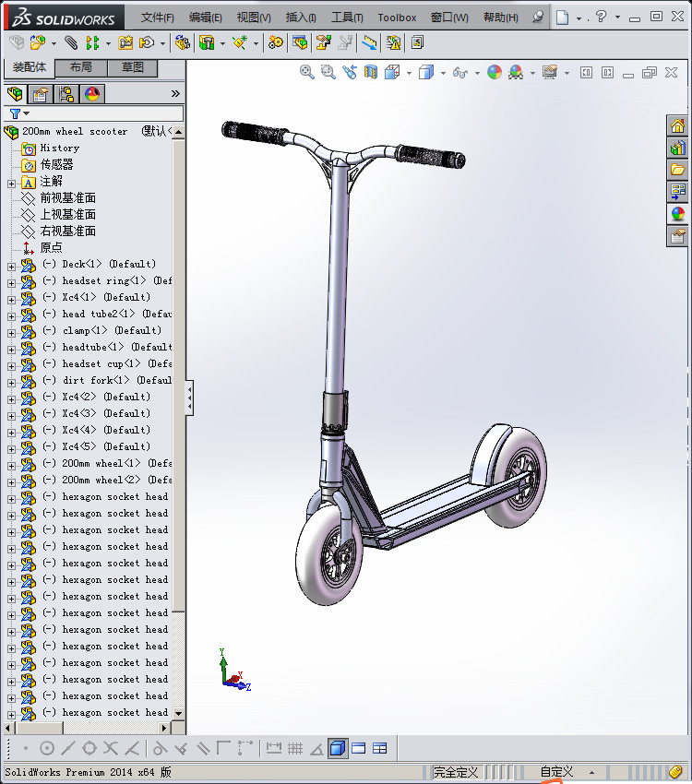The width and height of the screenshot is (692, 784).
Task: Switch to the 布局 tab
Action: (80, 67)
